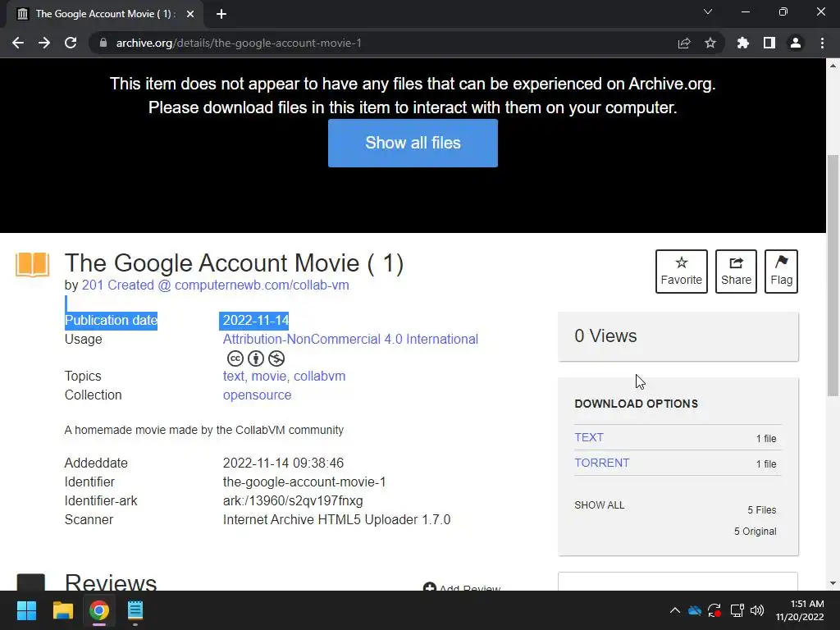Download the TORRENT file option
Viewport: 840px width, 630px height.
pyautogui.click(x=601, y=463)
